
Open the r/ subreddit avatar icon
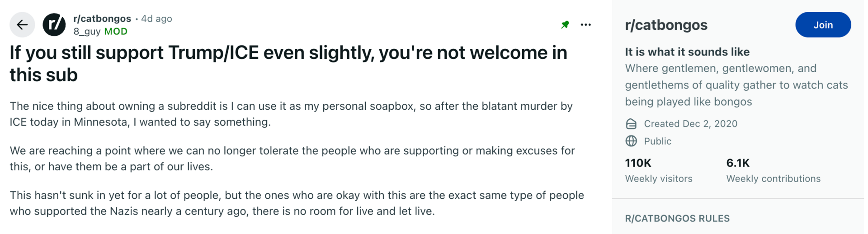click(54, 25)
